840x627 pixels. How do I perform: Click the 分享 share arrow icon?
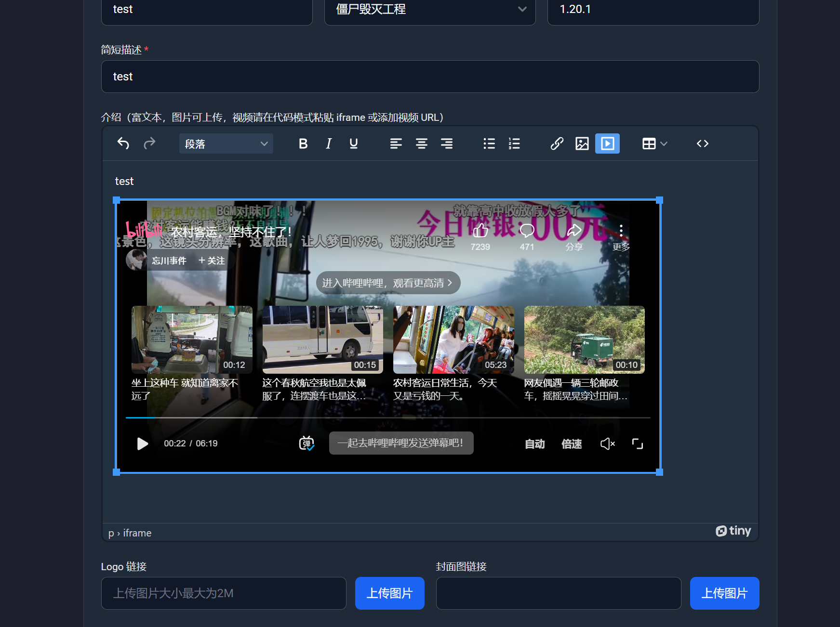(x=574, y=231)
